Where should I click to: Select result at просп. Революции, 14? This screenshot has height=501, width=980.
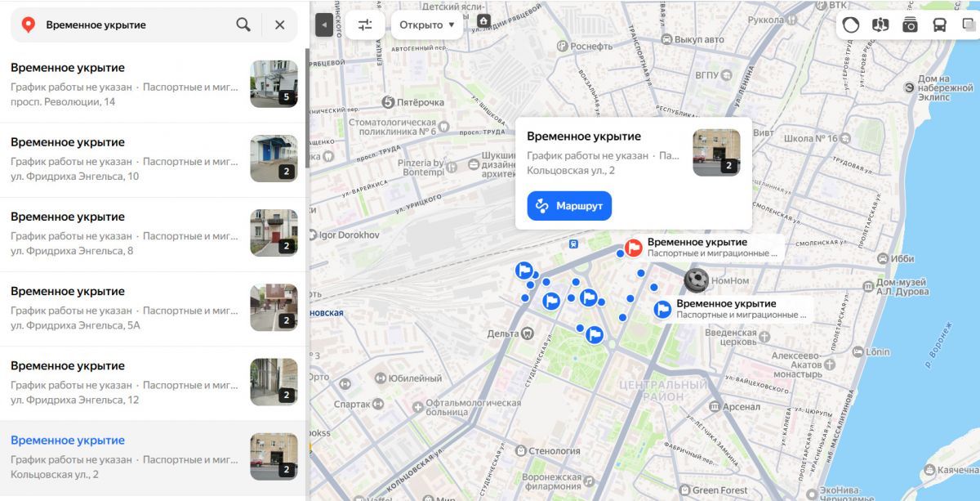click(x=153, y=85)
